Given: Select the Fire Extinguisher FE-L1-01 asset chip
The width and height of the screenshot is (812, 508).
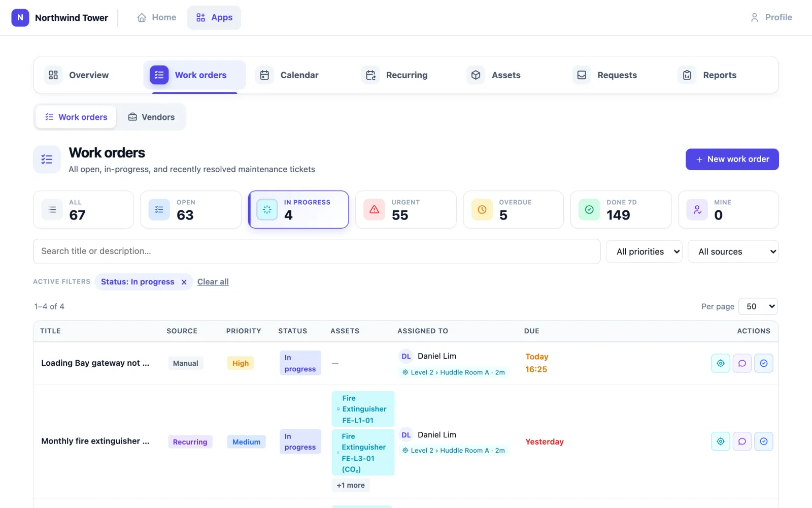Looking at the screenshot, I should (x=363, y=409).
